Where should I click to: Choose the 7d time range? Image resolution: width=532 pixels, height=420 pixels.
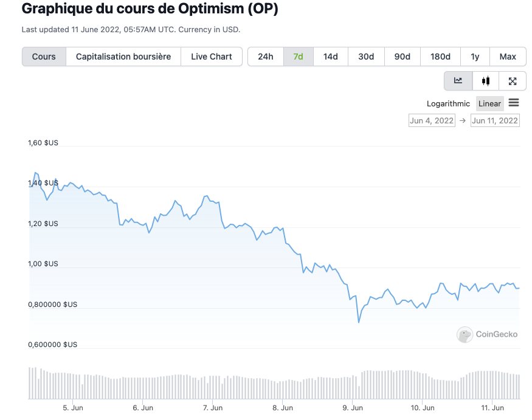[x=298, y=57]
